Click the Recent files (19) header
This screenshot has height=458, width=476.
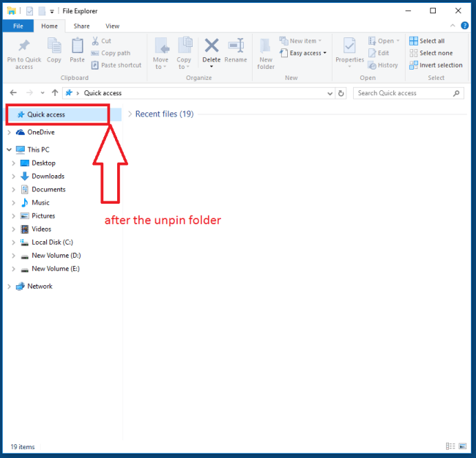(164, 114)
